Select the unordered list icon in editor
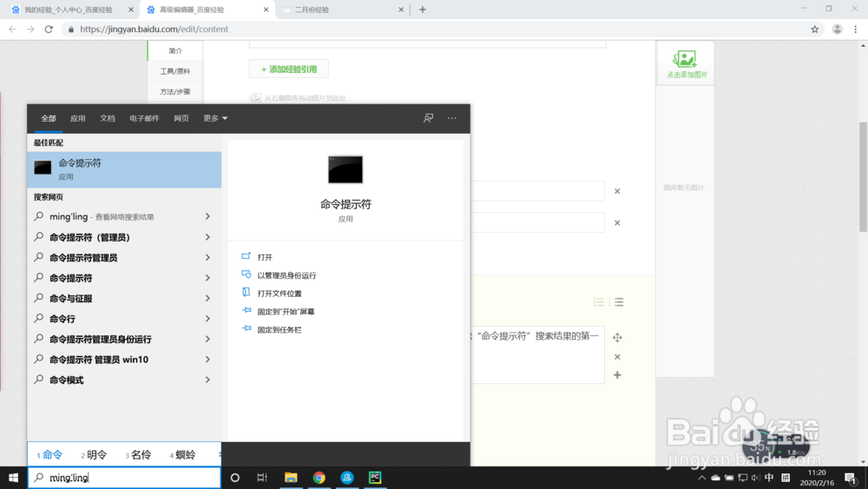The image size is (868, 489). pos(619,301)
